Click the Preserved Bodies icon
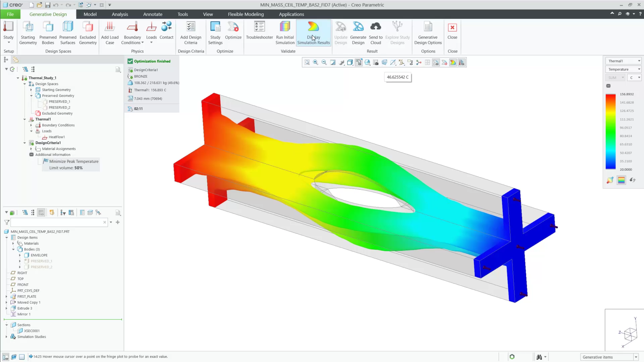 (x=48, y=32)
